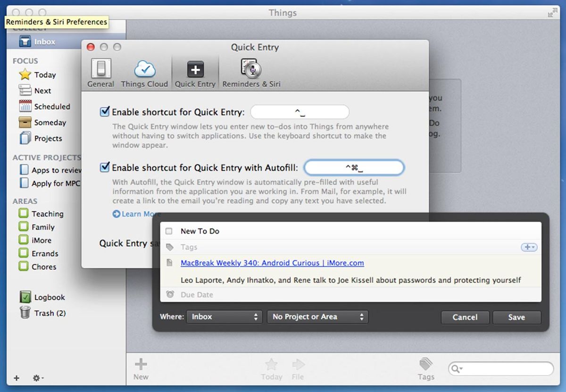566x392 pixels.
Task: Open the Logbook
Action: 42,297
